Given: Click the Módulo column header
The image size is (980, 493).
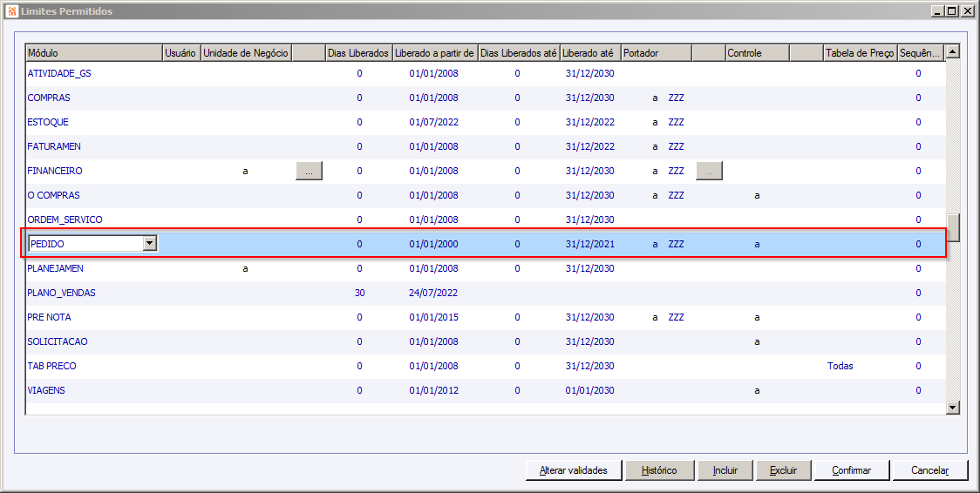Looking at the screenshot, I should pos(94,53).
